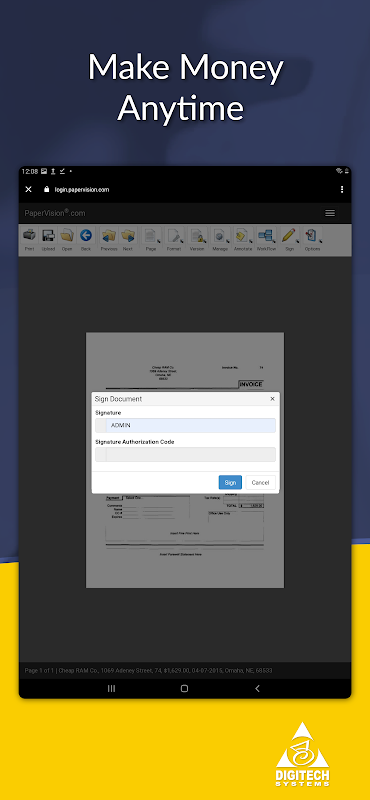Open the PaperVision hamburger menu

point(330,213)
